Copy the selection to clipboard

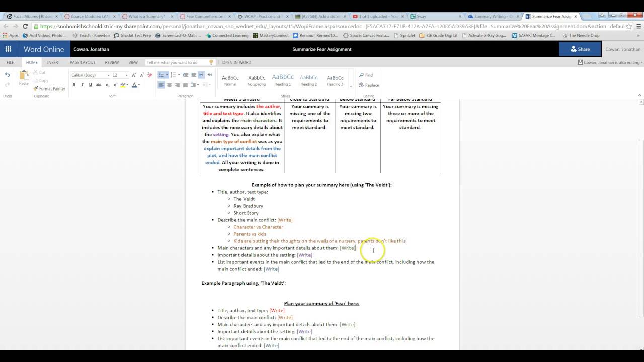click(41, 80)
